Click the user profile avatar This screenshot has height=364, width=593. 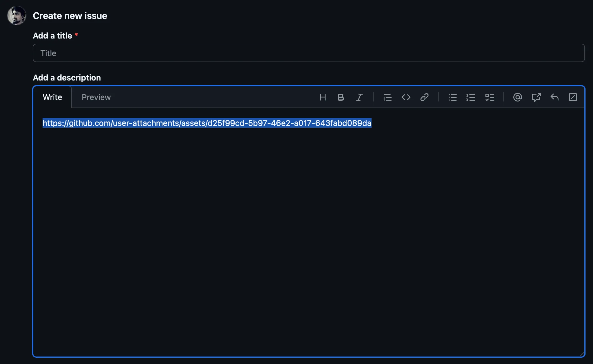pos(16,16)
